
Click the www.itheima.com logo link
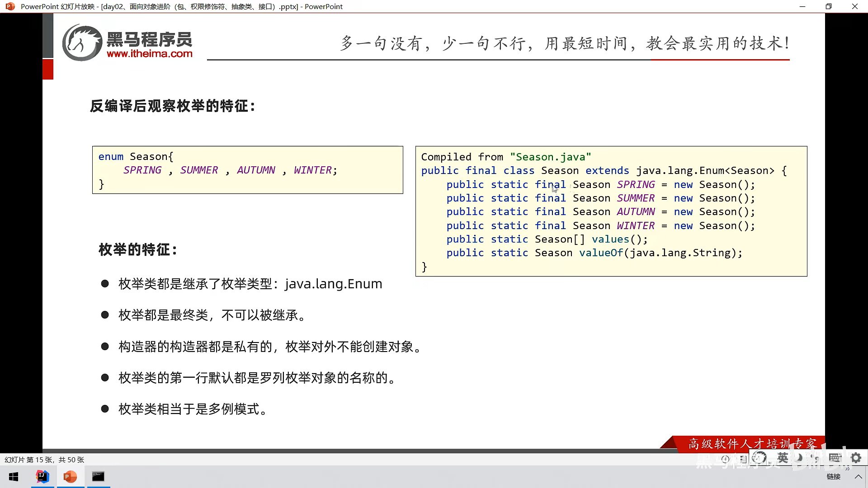click(x=149, y=53)
